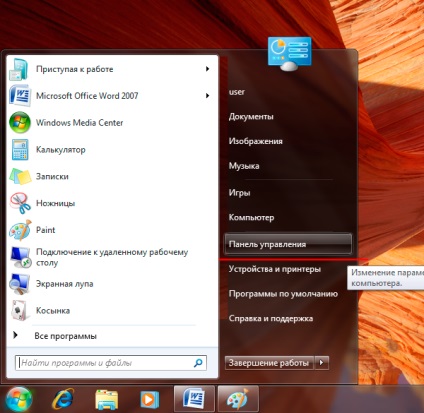Click the remote desktop connection icon
The width and height of the screenshot is (424, 413).
21,257
